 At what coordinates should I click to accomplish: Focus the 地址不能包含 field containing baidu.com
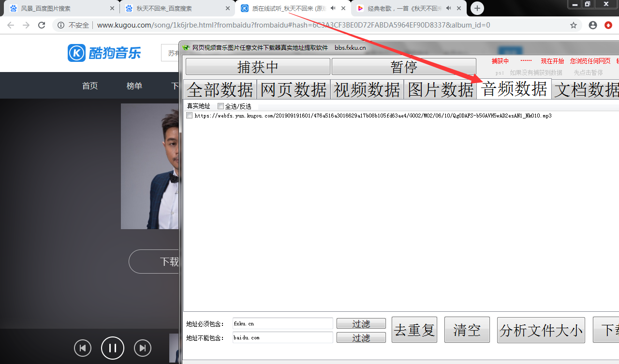[283, 337]
